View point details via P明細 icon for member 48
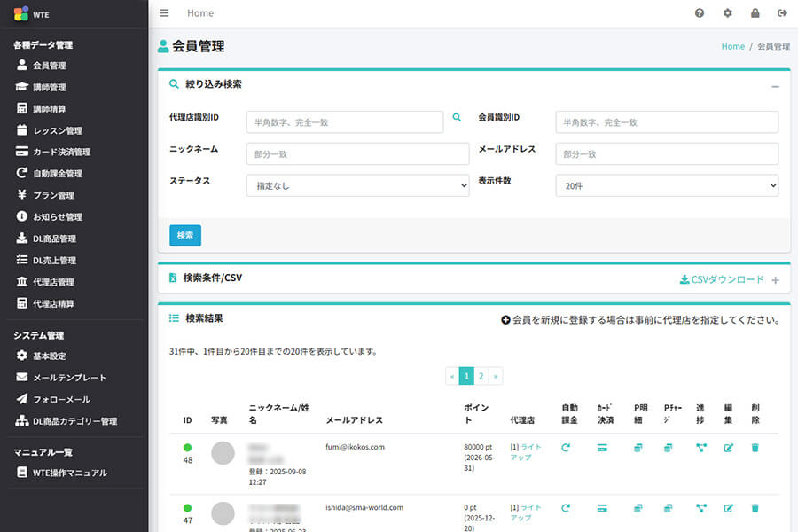The image size is (798, 532). click(x=638, y=448)
